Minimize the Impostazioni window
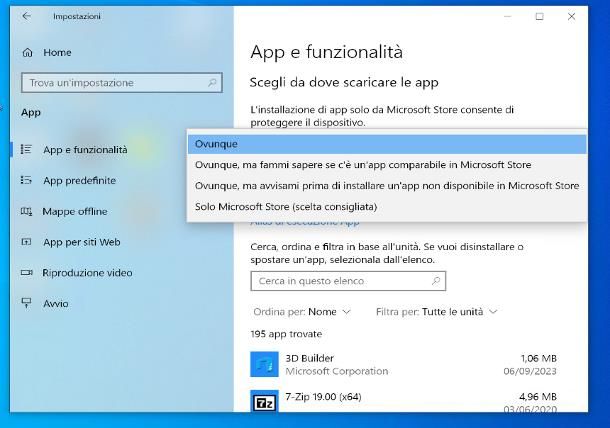Screen dimensions: 610x428 pos(508,16)
